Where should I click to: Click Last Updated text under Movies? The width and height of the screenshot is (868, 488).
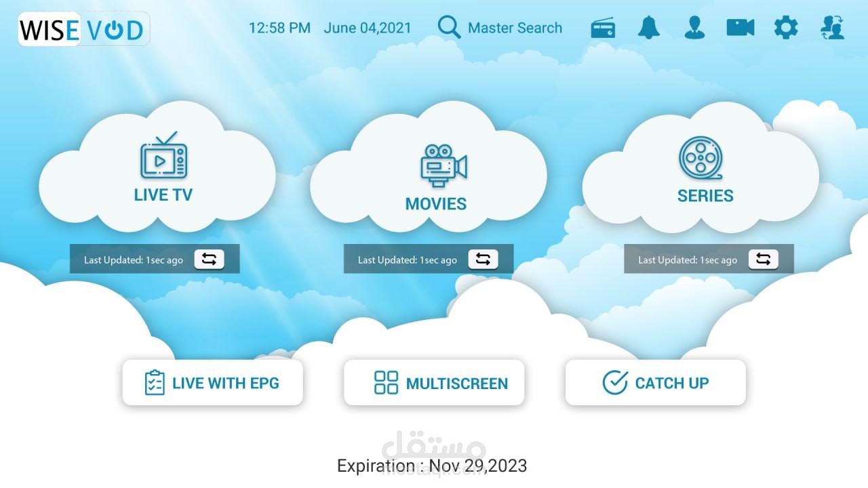click(x=408, y=260)
